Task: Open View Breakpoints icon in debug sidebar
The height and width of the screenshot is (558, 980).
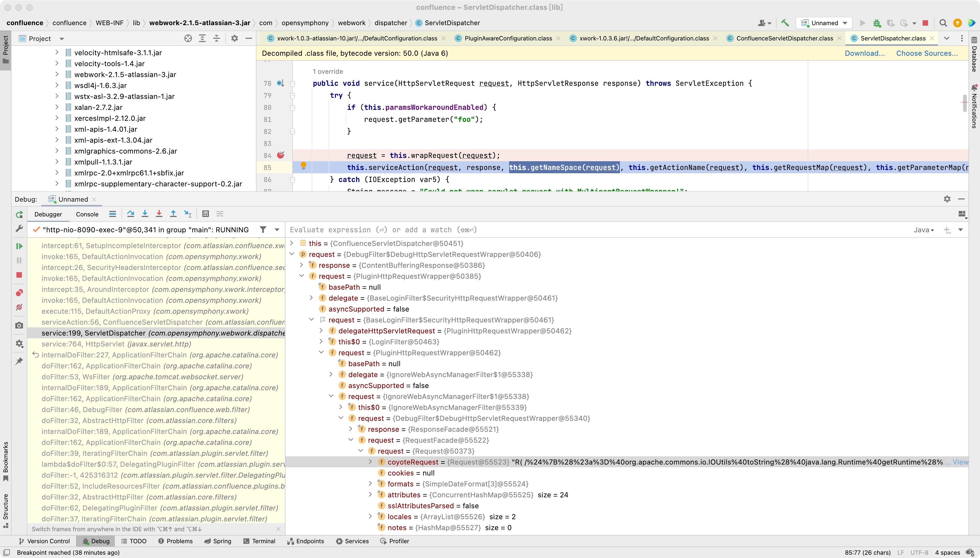Action: pos(19,293)
